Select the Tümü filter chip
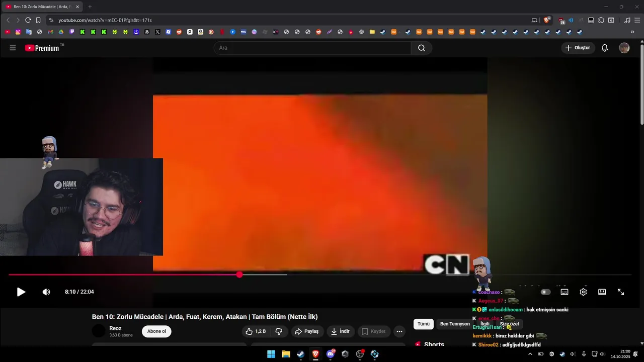Screen dimensions: 644x362 pos(424,324)
